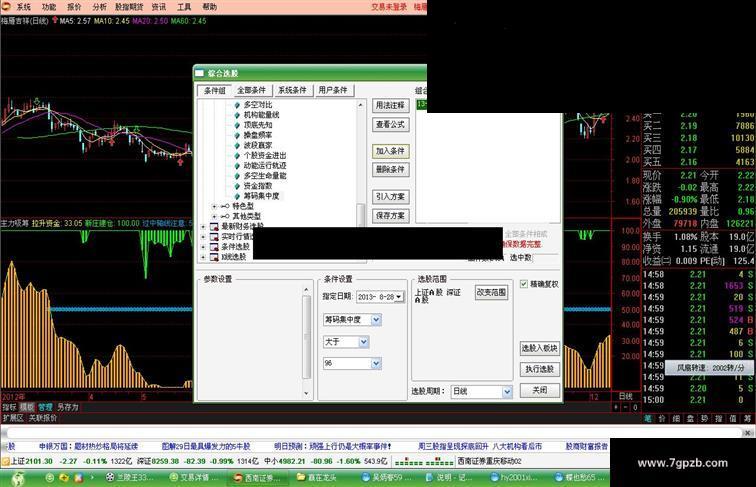Viewport: 756px width, 487px height.
Task: Click the 特色型 key icon
Action: (225, 206)
